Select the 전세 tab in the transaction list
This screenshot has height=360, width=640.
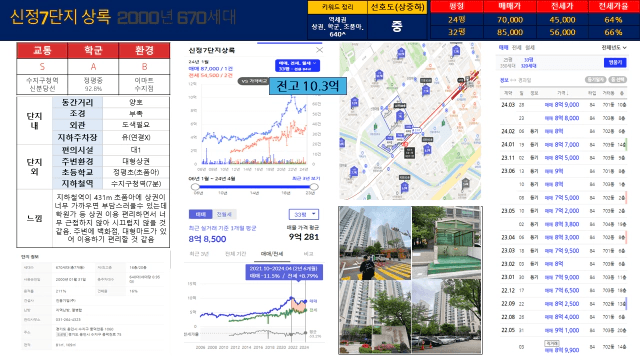tap(517, 48)
